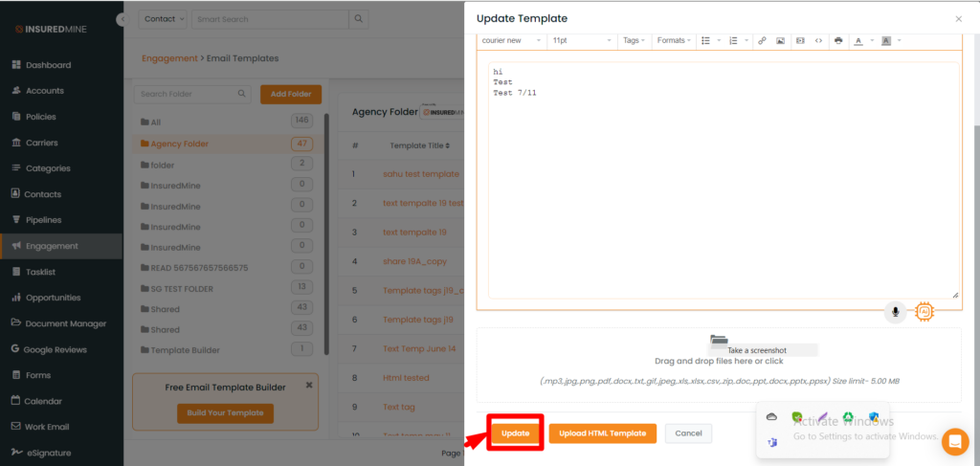
Task: Click the Add Folder button
Action: pyautogui.click(x=291, y=95)
